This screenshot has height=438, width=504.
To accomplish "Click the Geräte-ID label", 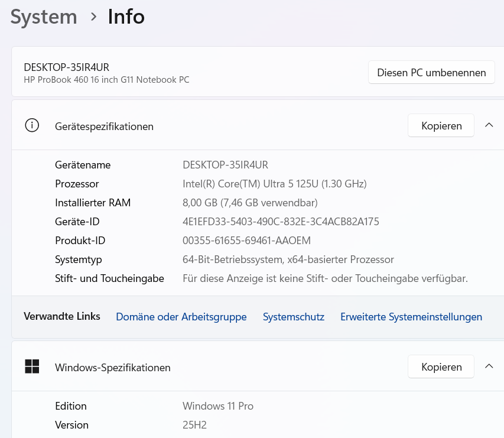I will click(x=77, y=222).
